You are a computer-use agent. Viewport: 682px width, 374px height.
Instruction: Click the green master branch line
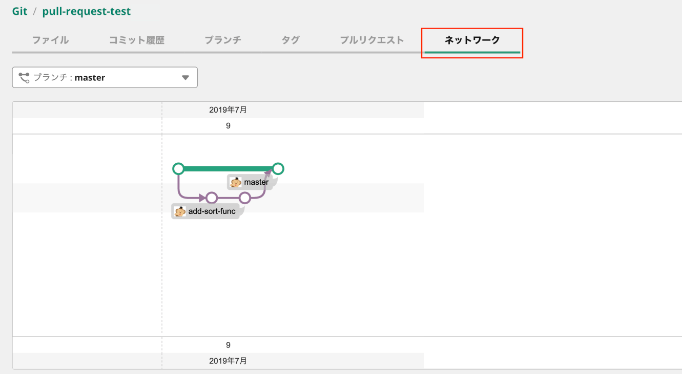[x=228, y=169]
